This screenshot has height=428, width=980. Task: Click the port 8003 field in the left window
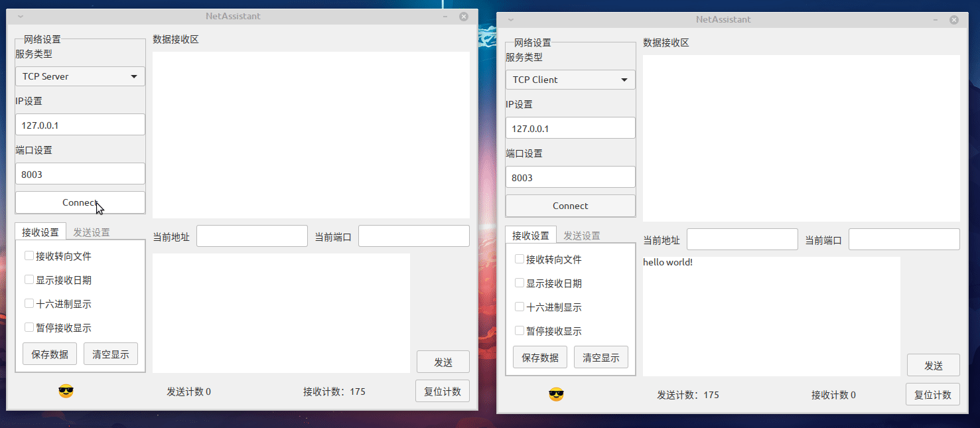(x=80, y=173)
